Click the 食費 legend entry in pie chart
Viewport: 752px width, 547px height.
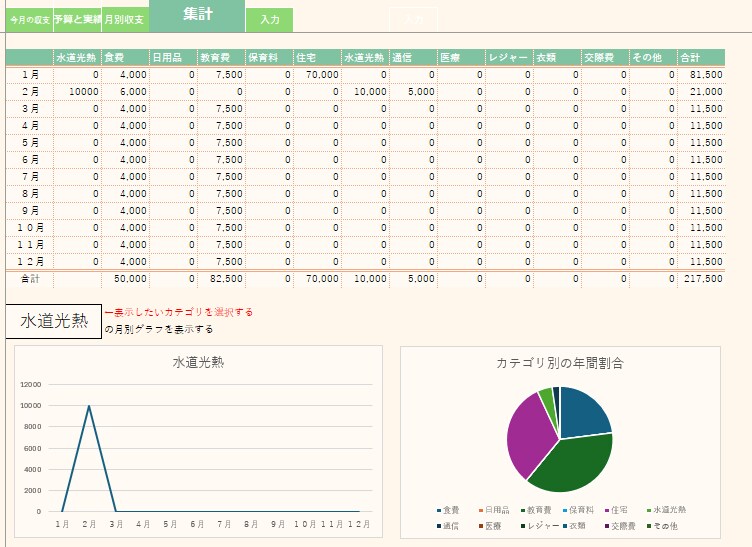(448, 510)
